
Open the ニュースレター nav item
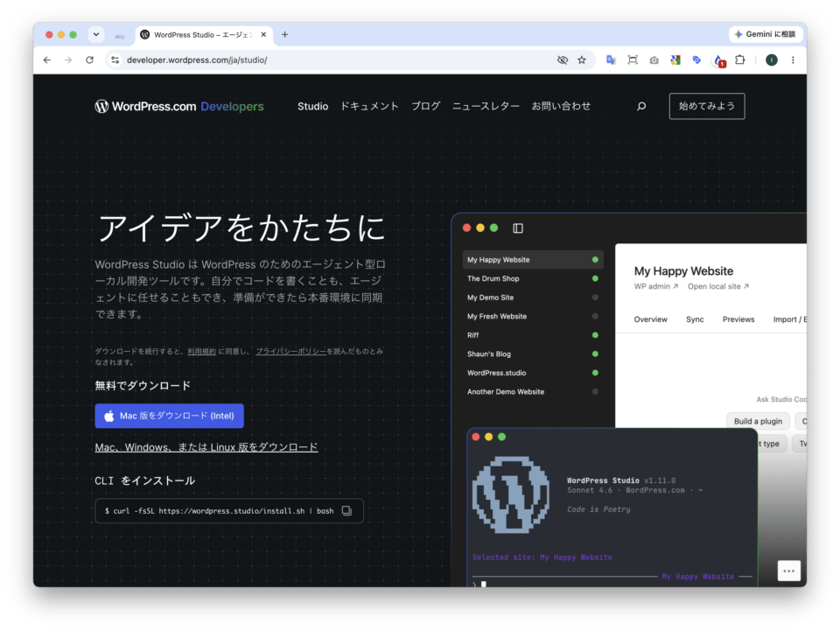[486, 106]
